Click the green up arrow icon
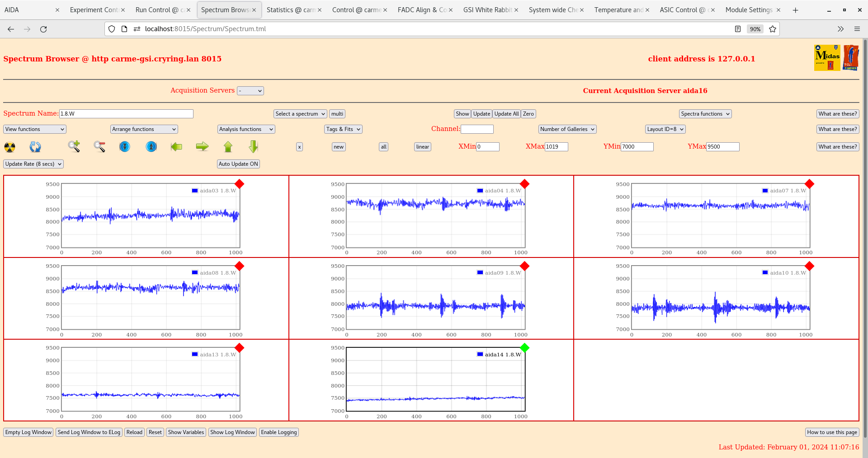The width and height of the screenshot is (868, 458). [228, 147]
